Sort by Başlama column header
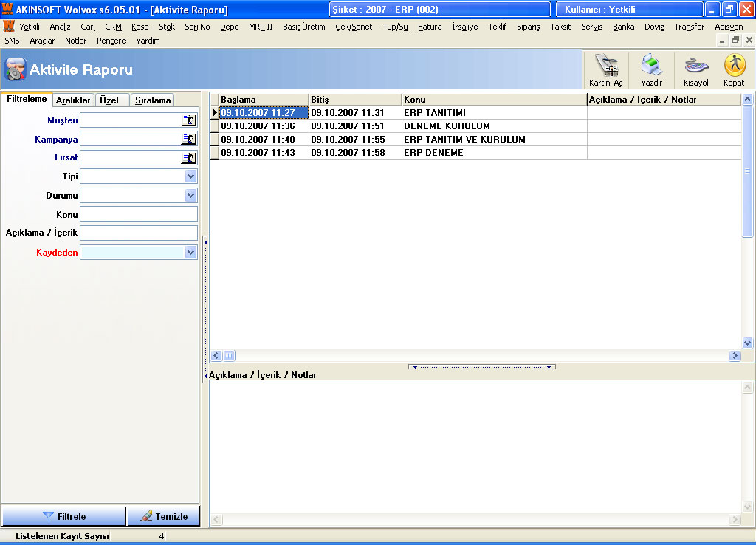 264,100
